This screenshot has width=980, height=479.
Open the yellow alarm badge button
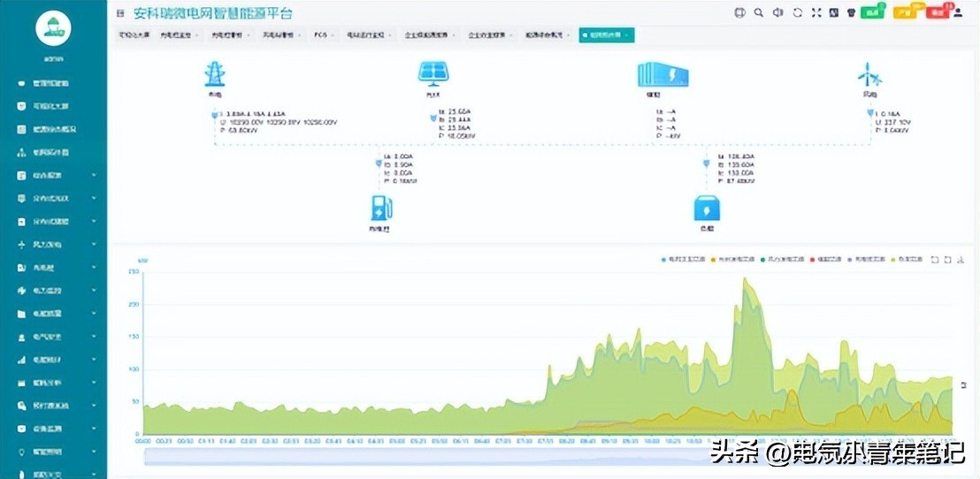tap(904, 12)
